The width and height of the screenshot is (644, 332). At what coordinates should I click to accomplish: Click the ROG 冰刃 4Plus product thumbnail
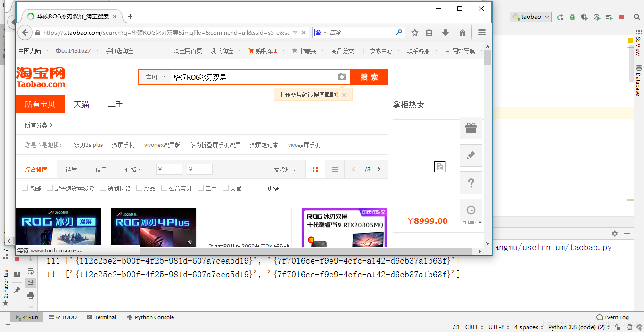pos(154,227)
